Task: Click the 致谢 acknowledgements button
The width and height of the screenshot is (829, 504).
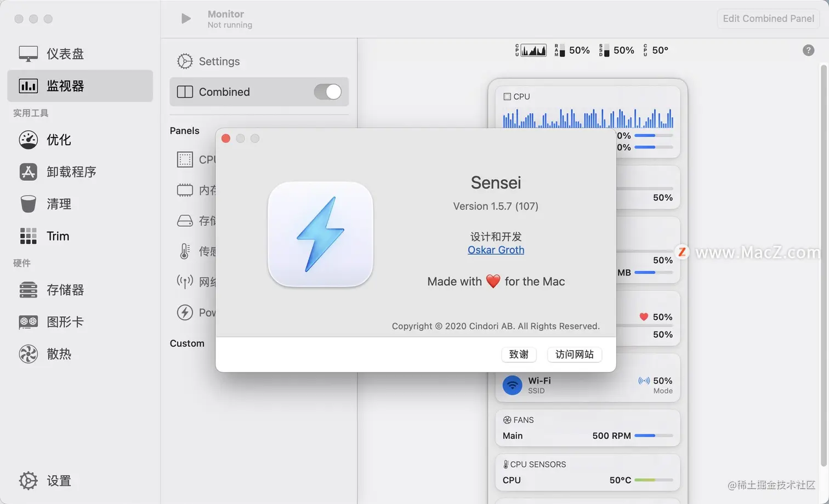Action: click(519, 354)
